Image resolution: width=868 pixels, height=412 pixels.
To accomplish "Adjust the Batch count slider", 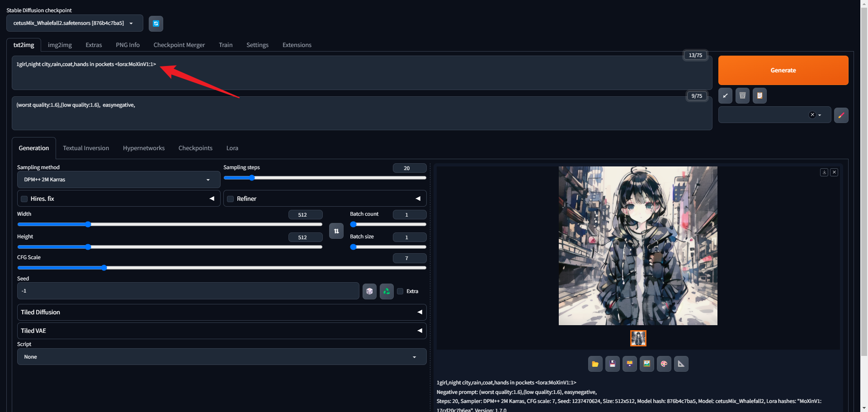I will 388,224.
